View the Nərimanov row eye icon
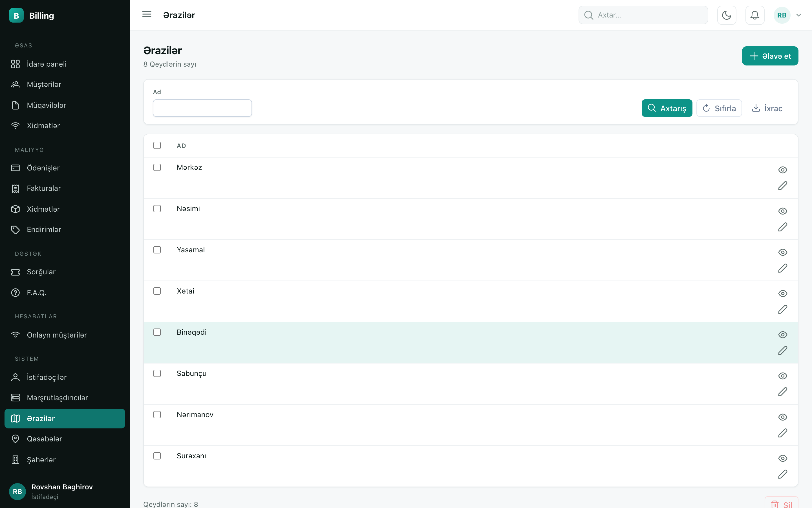The width and height of the screenshot is (812, 508). point(782,417)
